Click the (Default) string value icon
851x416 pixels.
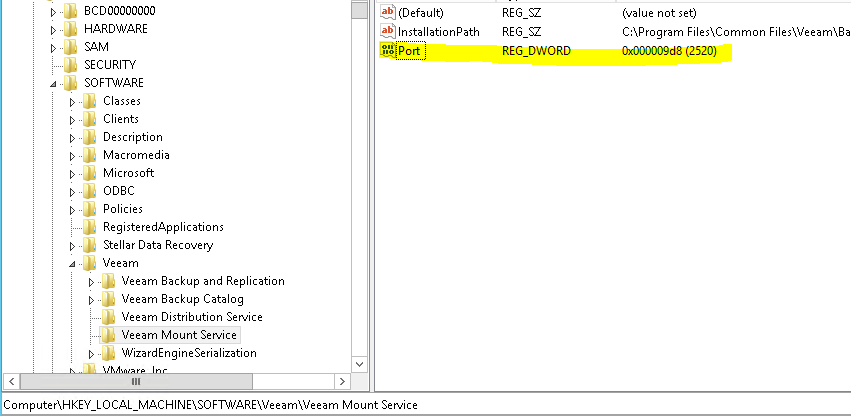[388, 12]
